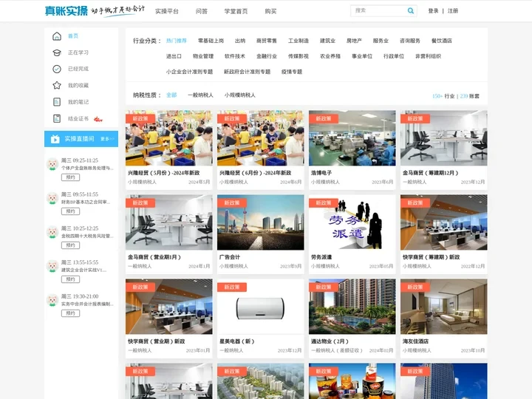Screen dimensions: 532x399
Task: Click the 真账实操 logo
Action: (x=66, y=11)
